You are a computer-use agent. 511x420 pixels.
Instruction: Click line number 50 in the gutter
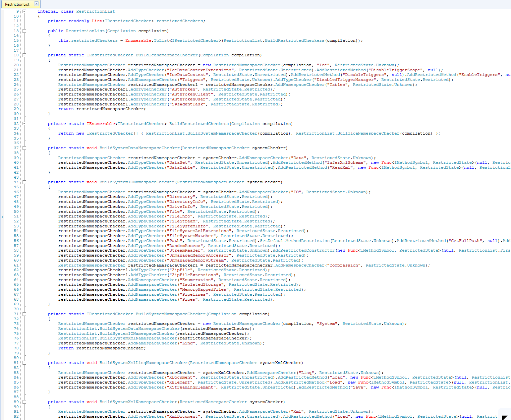(16, 211)
